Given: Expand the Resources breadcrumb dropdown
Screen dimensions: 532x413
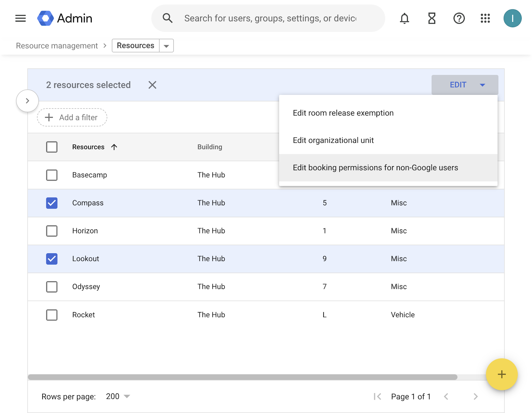Looking at the screenshot, I should (x=166, y=46).
